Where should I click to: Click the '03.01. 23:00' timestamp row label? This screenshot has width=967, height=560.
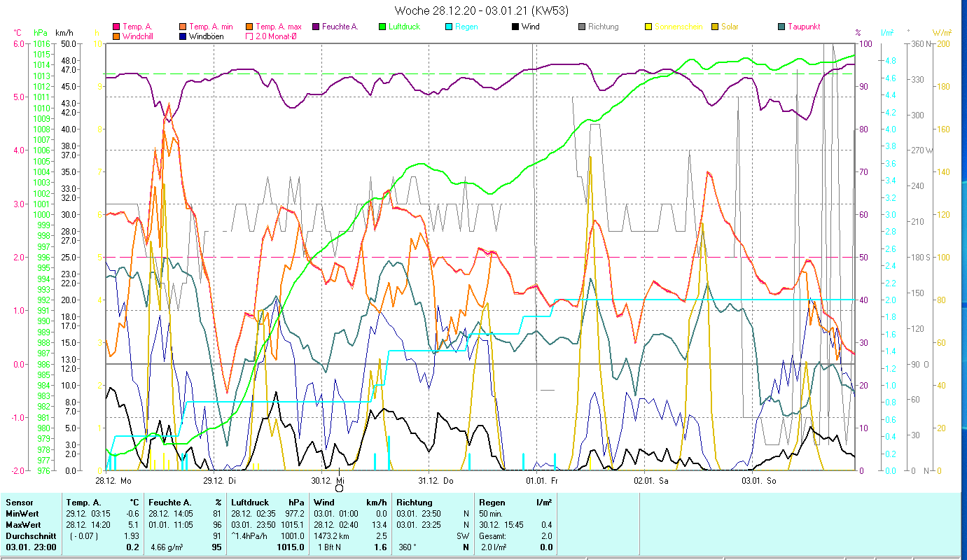30,547
